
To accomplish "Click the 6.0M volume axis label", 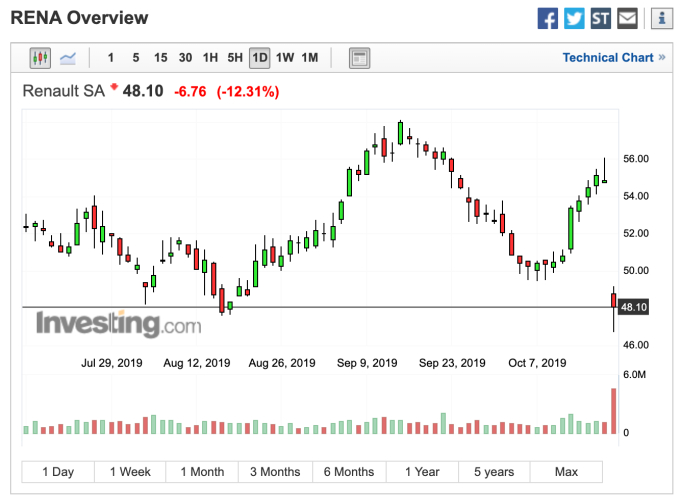I will (x=634, y=375).
